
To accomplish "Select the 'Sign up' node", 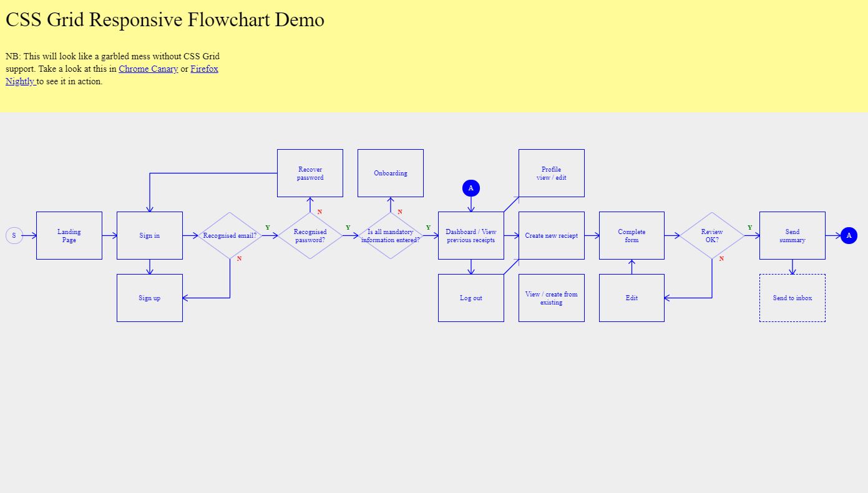I will (149, 298).
